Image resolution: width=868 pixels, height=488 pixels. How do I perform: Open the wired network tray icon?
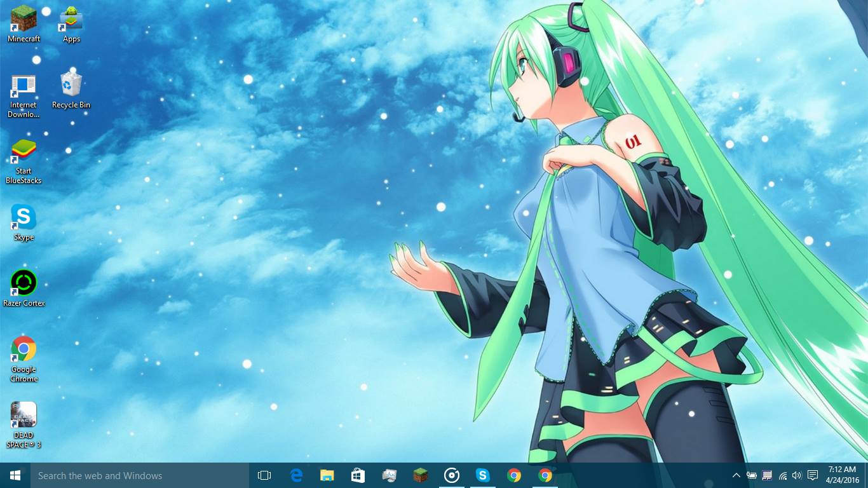tap(767, 475)
